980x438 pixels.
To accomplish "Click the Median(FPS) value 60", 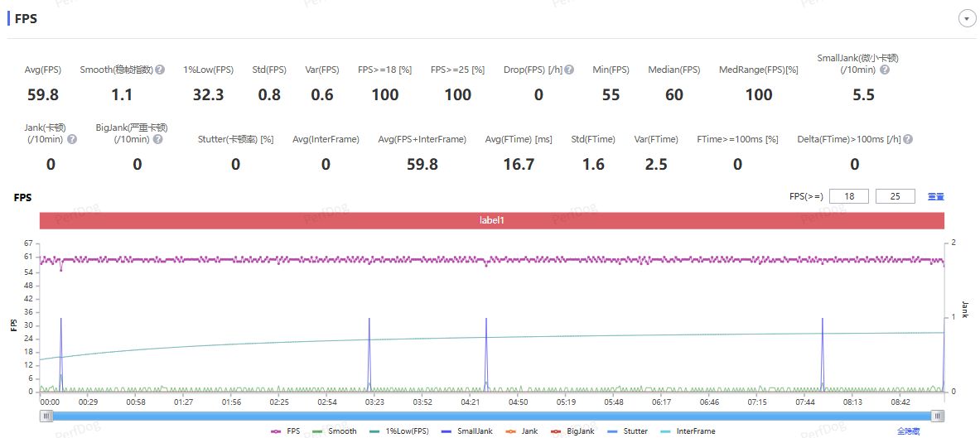I will [674, 95].
